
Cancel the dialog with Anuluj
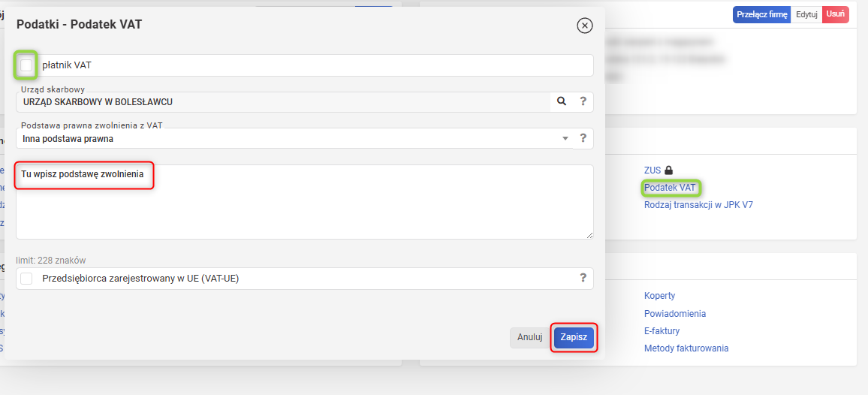click(530, 337)
